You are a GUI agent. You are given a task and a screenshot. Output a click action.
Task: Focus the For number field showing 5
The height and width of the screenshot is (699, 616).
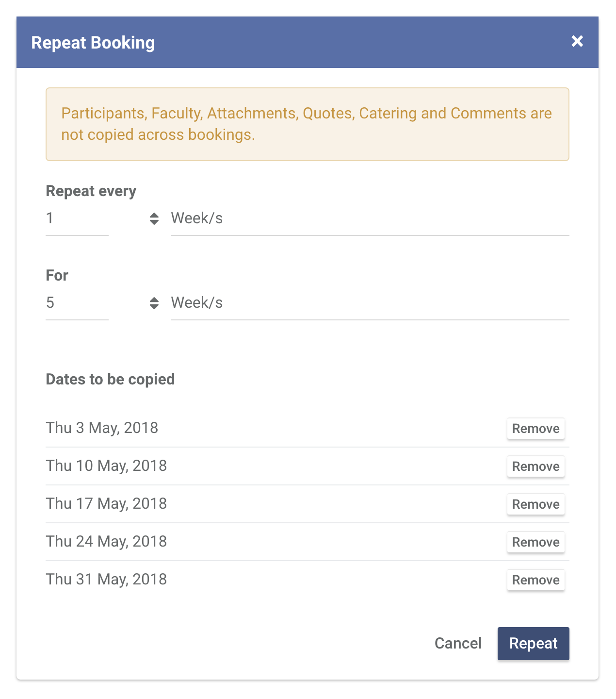(77, 303)
